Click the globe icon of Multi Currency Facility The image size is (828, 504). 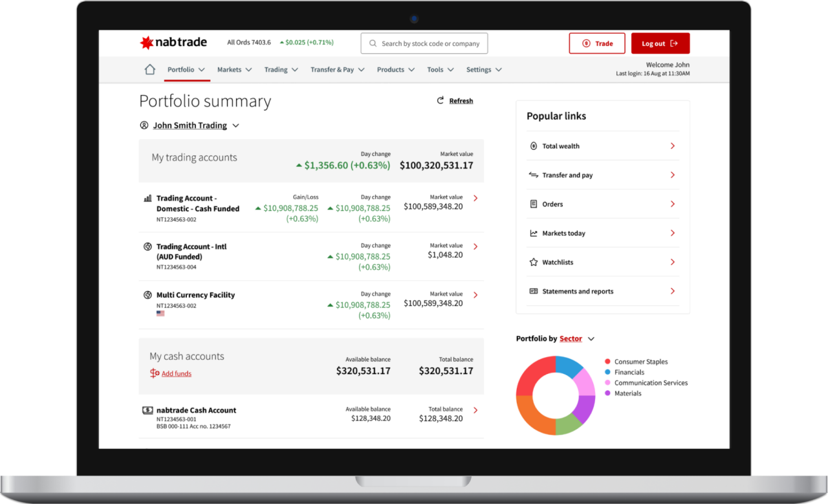(147, 295)
